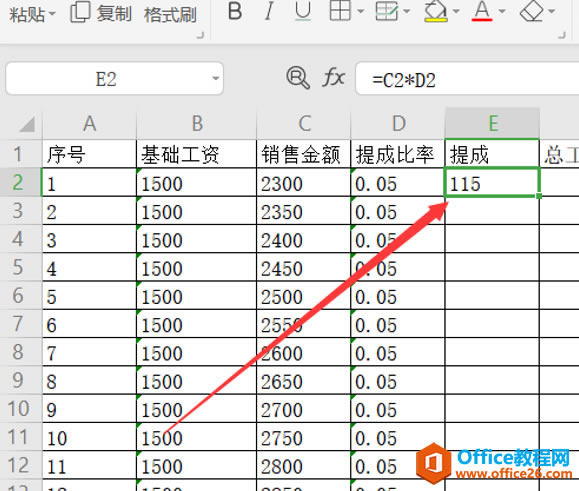Click the Paste (粘贴) button
This screenshot has height=491, width=579.
[27, 14]
